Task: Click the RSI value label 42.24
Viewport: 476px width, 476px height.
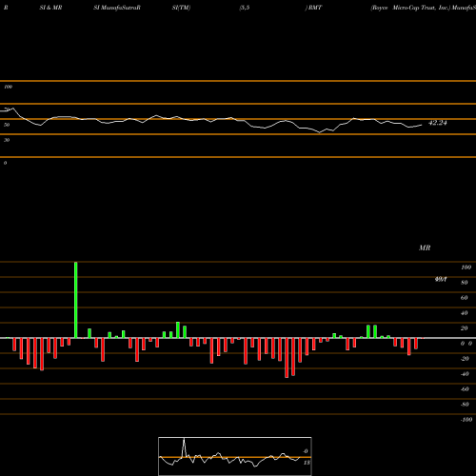Action: pos(438,123)
